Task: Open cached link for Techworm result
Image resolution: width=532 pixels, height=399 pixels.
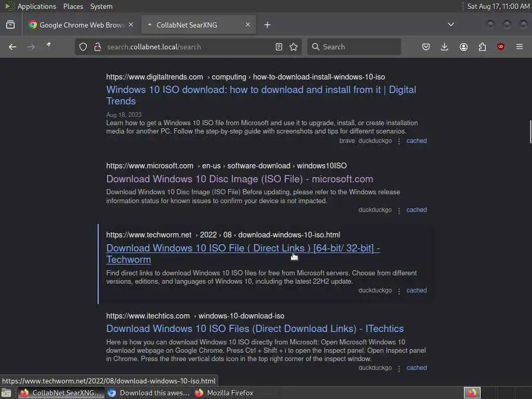Action: coord(417,290)
